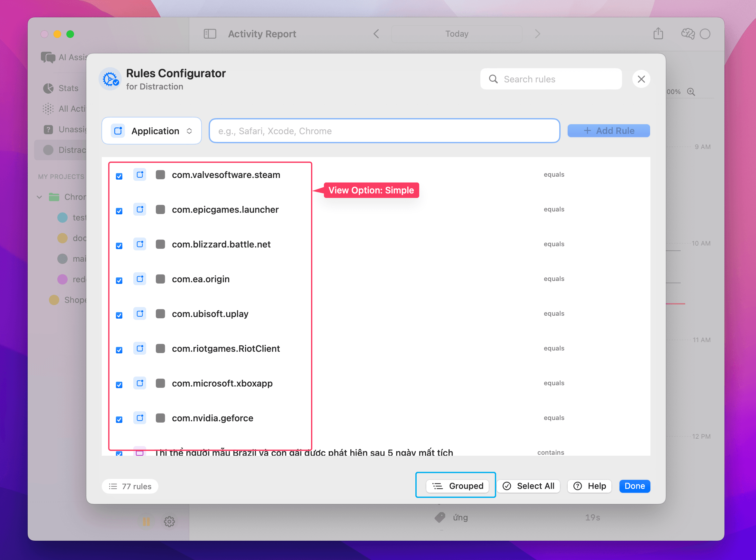Image resolution: width=756 pixels, height=560 pixels.
Task: Click the sidebar toggle icon
Action: [210, 33]
